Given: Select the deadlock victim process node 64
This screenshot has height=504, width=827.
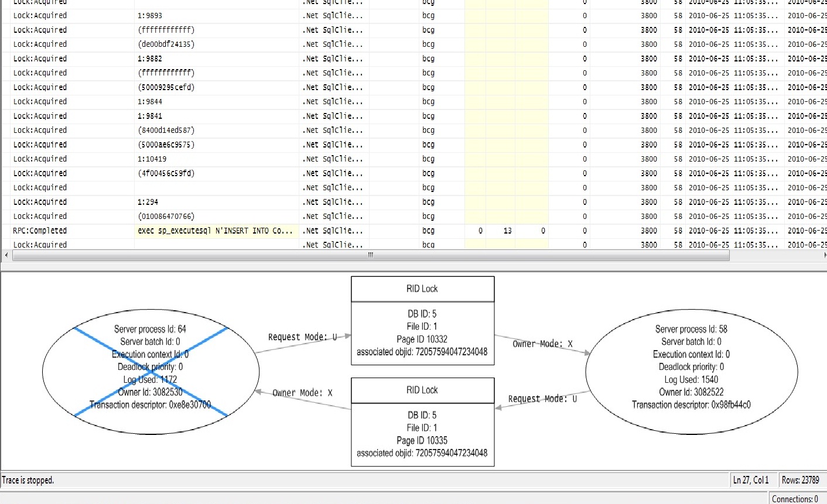Looking at the screenshot, I should [x=151, y=372].
